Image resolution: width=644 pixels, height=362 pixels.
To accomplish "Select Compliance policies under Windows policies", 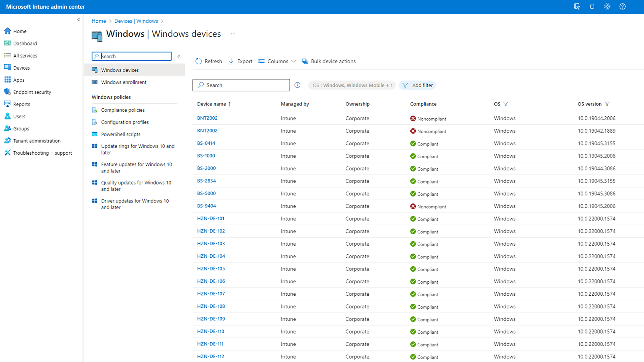I will 123,110.
